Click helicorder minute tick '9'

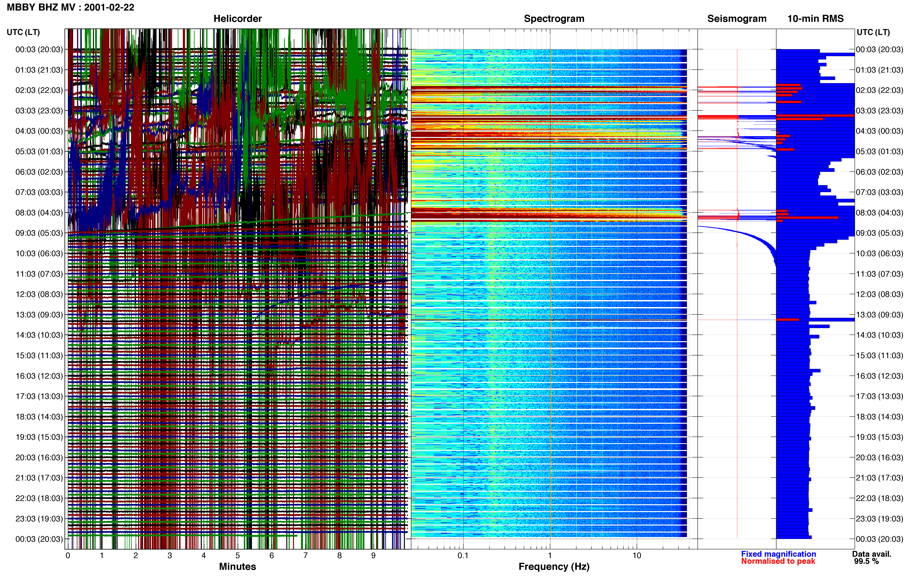pyautogui.click(x=373, y=556)
